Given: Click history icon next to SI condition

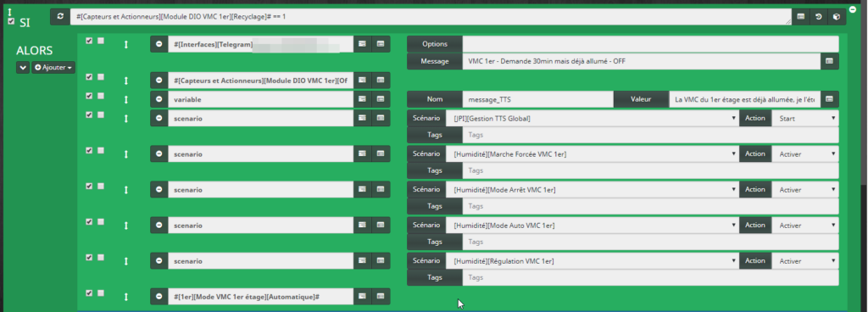Looking at the screenshot, I should coord(818,17).
